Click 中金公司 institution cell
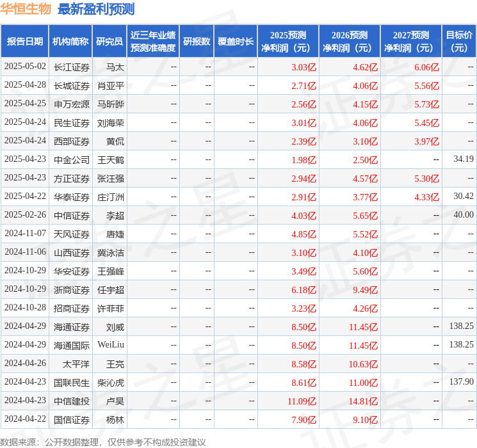Viewport: 477px width, 448px height. (x=72, y=160)
